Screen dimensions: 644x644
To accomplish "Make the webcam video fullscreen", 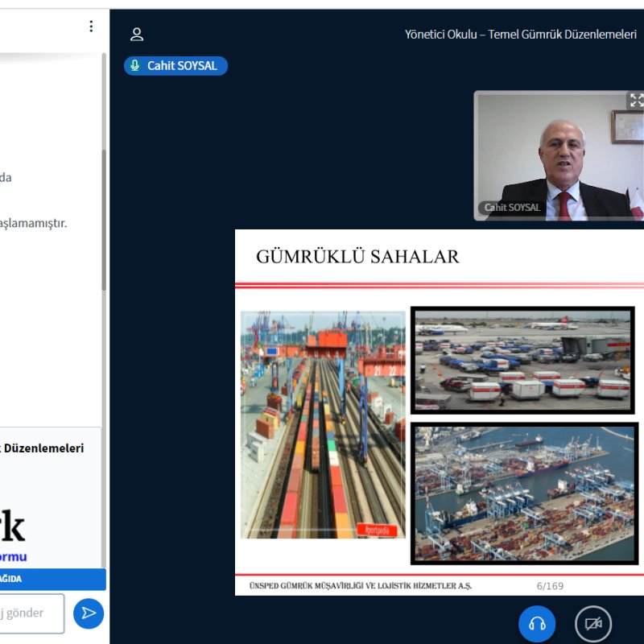I will [x=636, y=100].
